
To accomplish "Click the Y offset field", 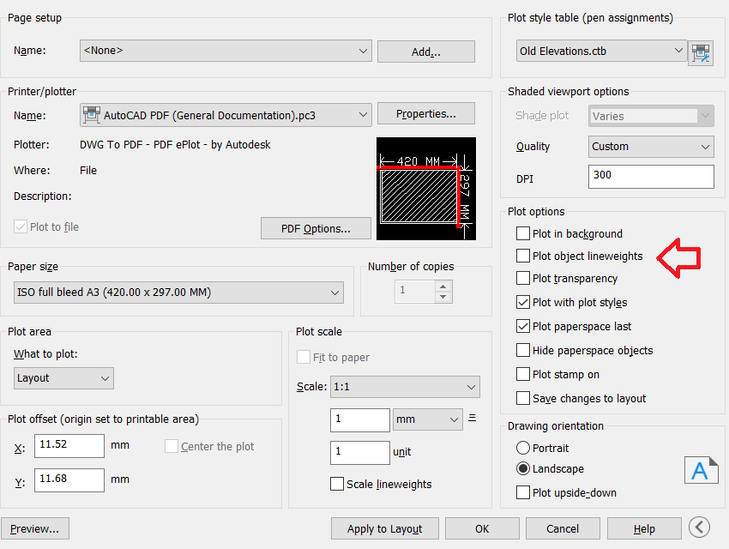I will [69, 480].
